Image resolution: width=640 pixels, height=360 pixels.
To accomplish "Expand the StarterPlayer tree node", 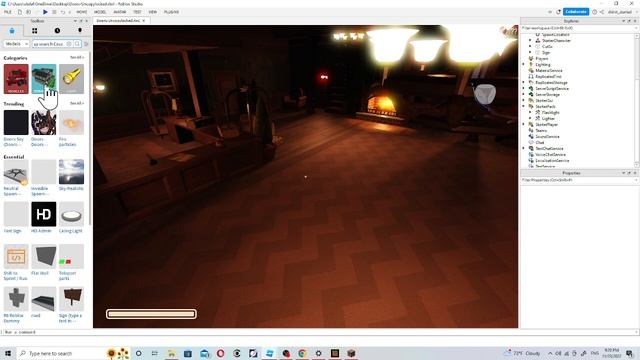I will point(524,124).
